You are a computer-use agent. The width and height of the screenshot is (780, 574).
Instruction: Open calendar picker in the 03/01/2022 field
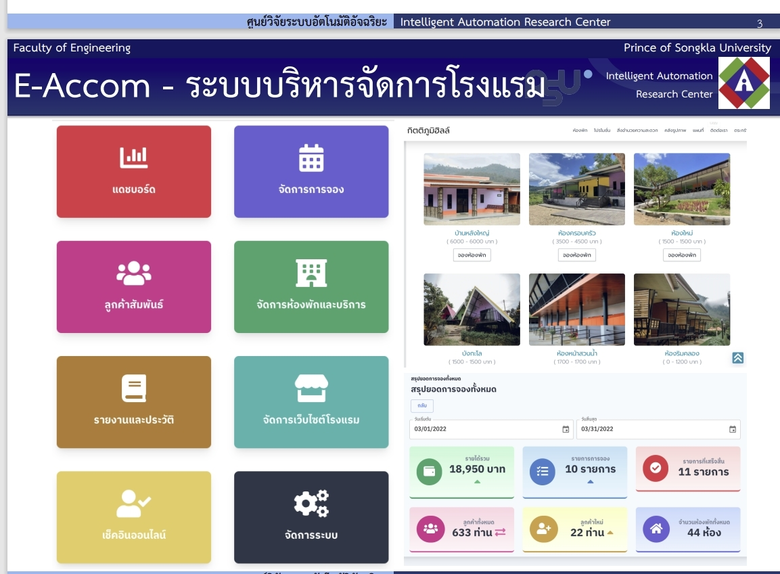click(x=566, y=429)
